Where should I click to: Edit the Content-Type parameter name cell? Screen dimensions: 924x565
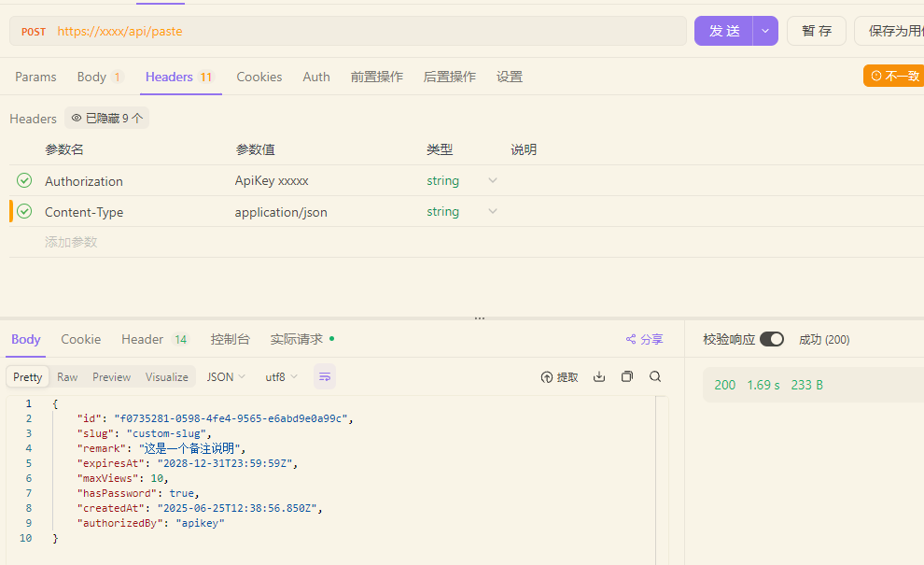coord(84,212)
